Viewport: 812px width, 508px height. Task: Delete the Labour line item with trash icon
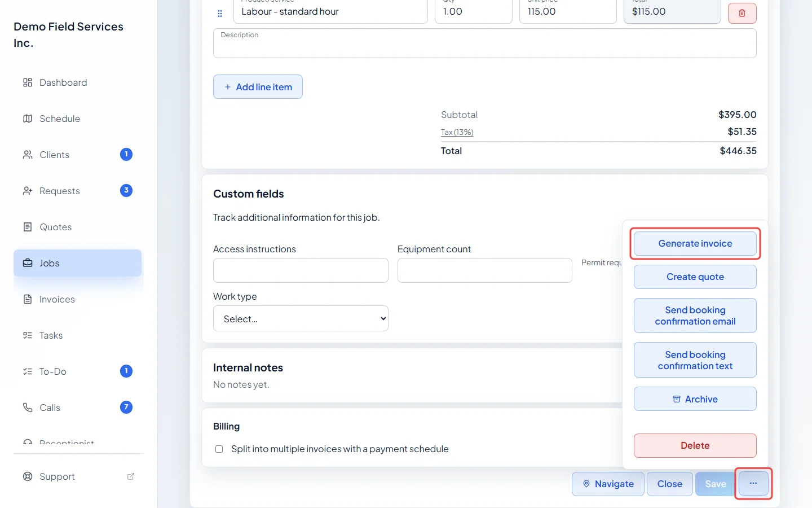pyautogui.click(x=742, y=13)
